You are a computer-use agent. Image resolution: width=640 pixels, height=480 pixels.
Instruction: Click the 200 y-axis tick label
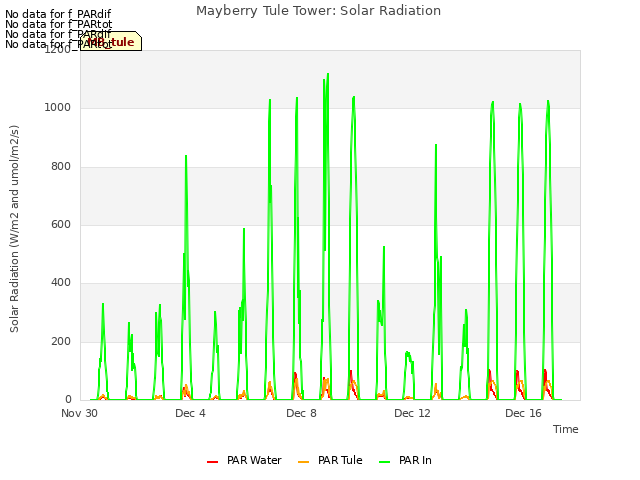(x=61, y=342)
